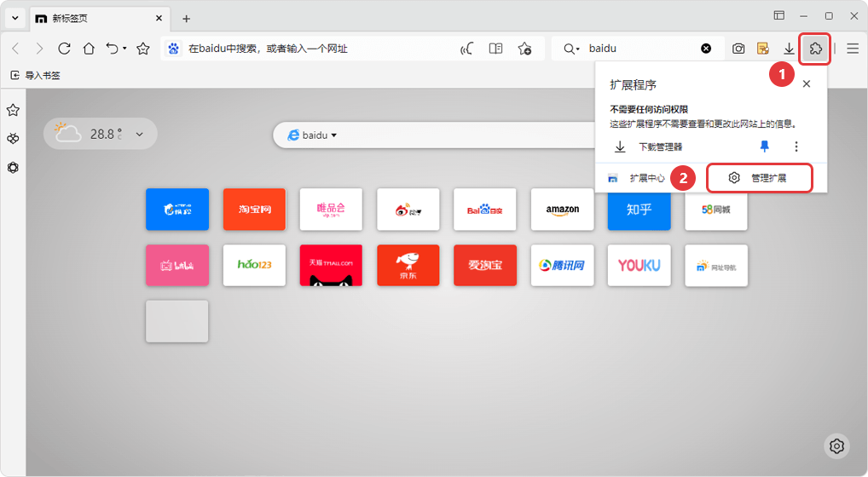
Task: Reload the page with refresh icon
Action: coord(64,49)
